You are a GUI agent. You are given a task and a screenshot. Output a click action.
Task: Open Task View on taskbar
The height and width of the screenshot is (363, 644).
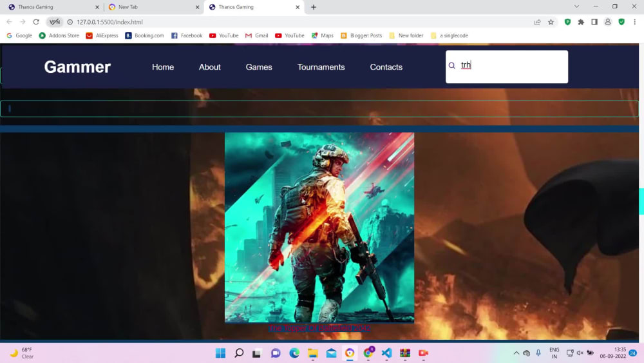257,353
